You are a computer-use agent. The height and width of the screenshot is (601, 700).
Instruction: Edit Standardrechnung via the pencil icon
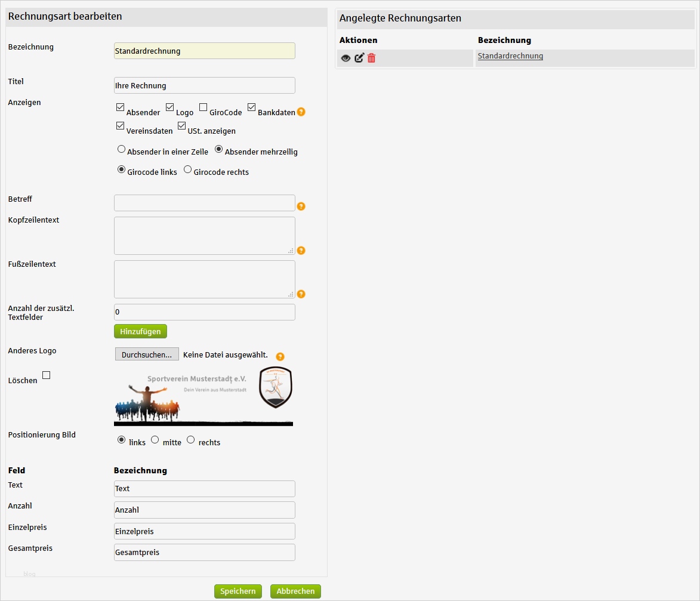pos(359,58)
